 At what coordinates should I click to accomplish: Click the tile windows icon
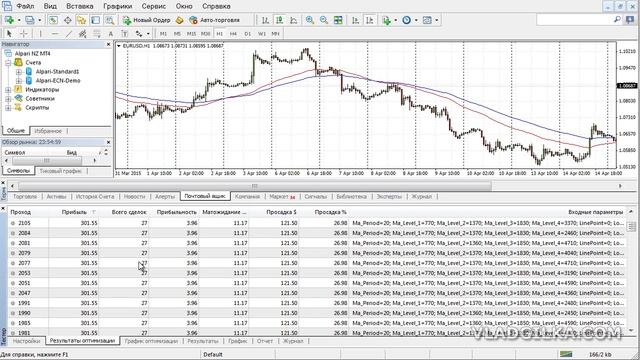point(338,20)
